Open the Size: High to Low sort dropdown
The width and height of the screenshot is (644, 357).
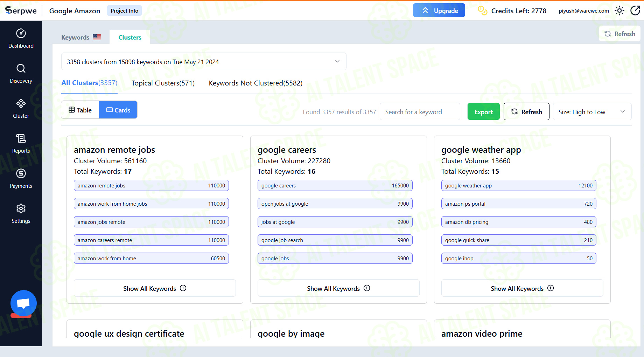[x=592, y=112]
